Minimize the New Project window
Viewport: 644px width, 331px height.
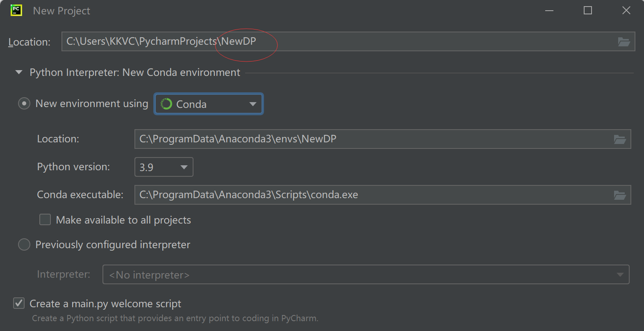coord(549,11)
